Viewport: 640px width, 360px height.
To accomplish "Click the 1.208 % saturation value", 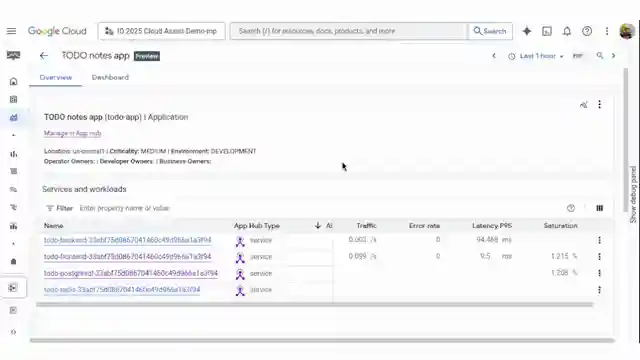I will point(564,273).
